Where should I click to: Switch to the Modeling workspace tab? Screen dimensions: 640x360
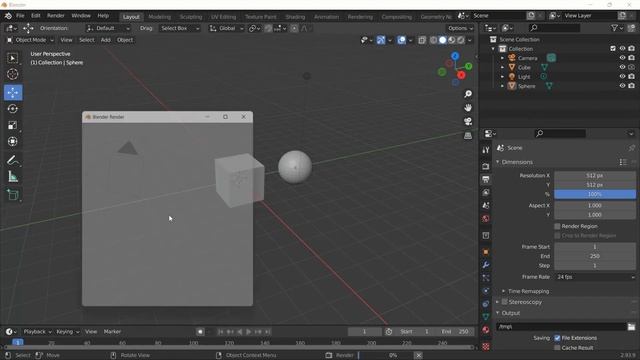[160, 17]
